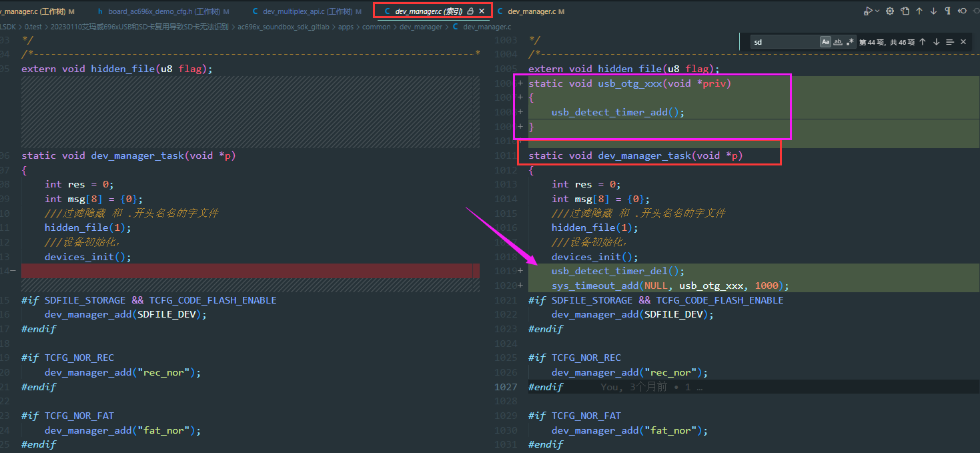This screenshot has width=980, height=453.
Task: Toggle whitespace display with the pilcrow icon
Action: [947, 11]
